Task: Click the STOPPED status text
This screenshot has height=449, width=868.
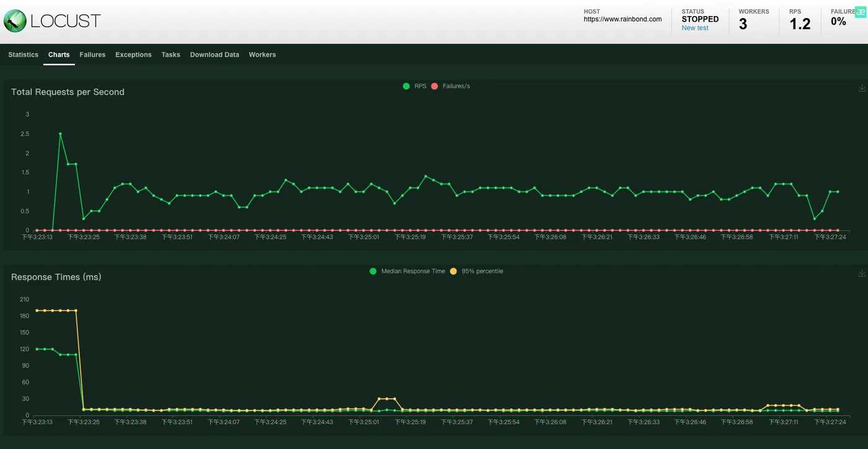Action: [x=700, y=19]
